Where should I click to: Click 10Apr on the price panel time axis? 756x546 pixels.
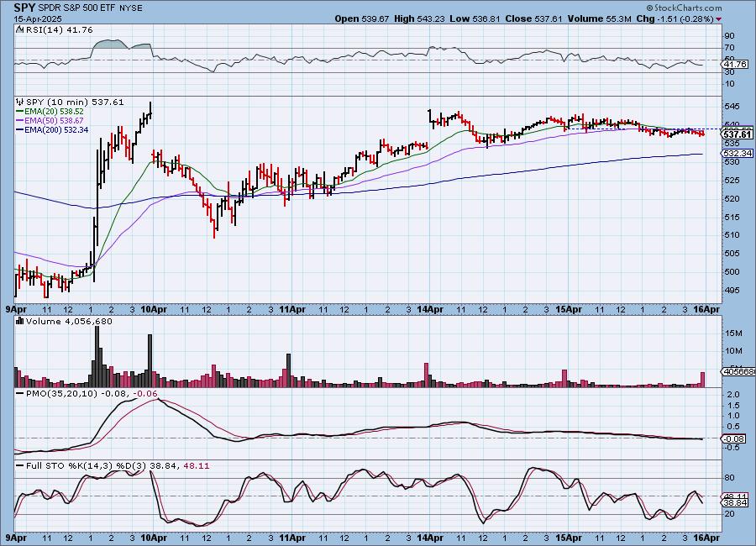(154, 309)
